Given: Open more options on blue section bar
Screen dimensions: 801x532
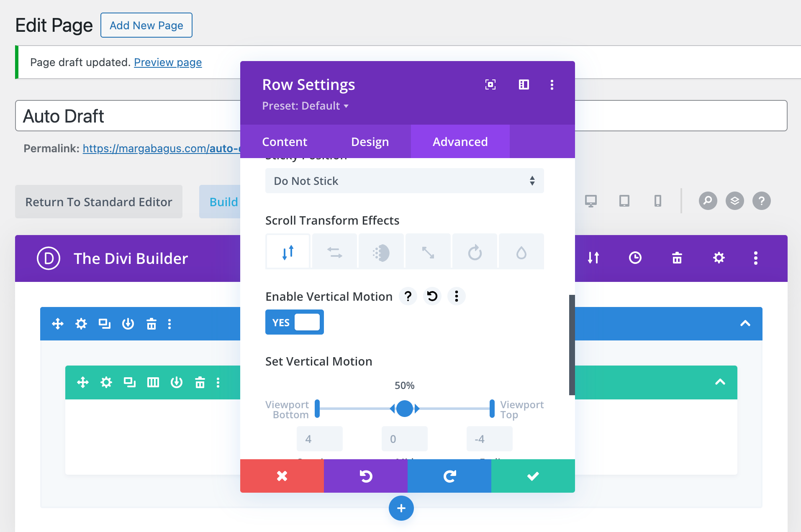Looking at the screenshot, I should tap(169, 324).
